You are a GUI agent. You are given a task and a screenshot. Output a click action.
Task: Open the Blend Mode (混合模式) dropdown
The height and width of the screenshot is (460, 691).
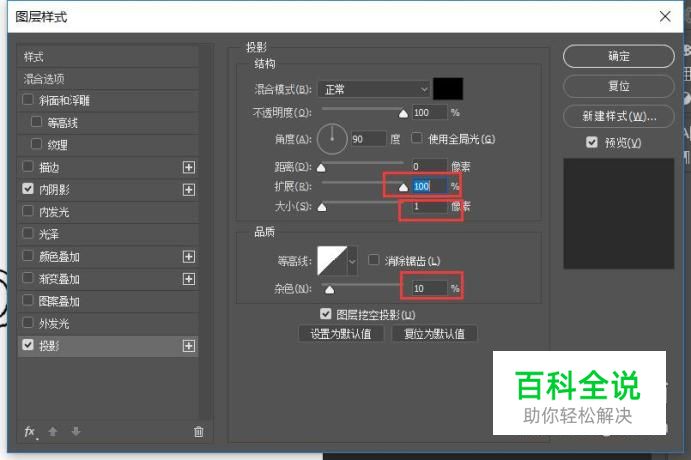pos(374,89)
